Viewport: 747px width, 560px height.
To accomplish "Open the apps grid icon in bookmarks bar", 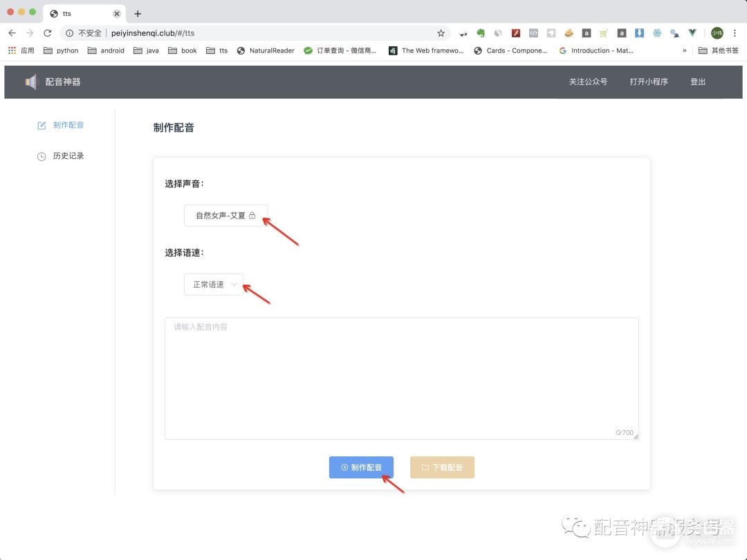I will point(12,50).
